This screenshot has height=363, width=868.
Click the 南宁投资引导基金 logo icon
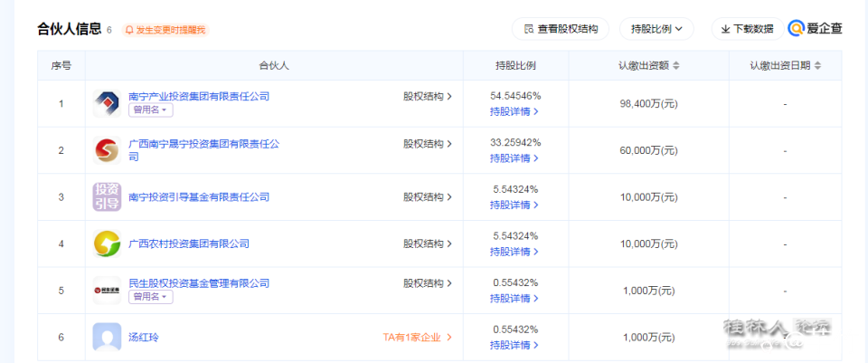point(107,196)
